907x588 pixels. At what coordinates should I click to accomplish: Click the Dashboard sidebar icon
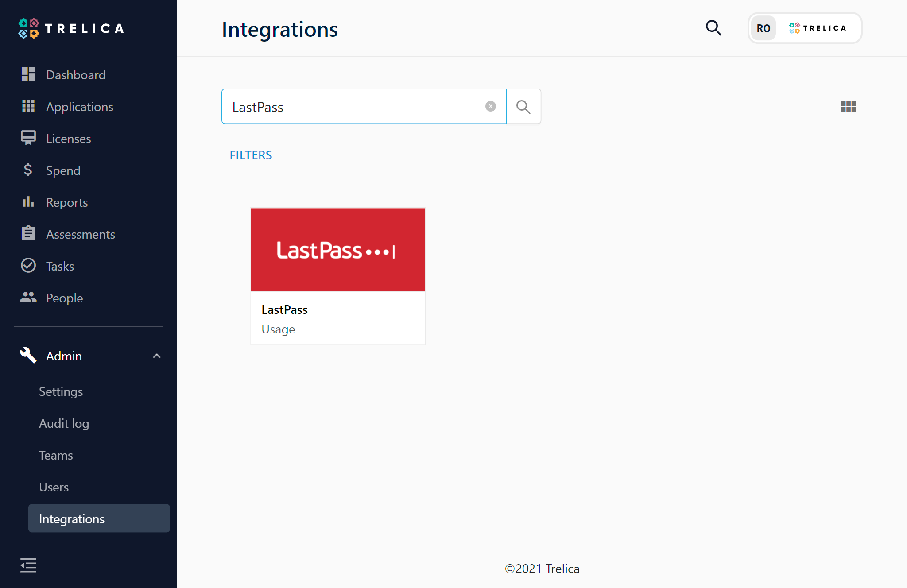pos(28,74)
